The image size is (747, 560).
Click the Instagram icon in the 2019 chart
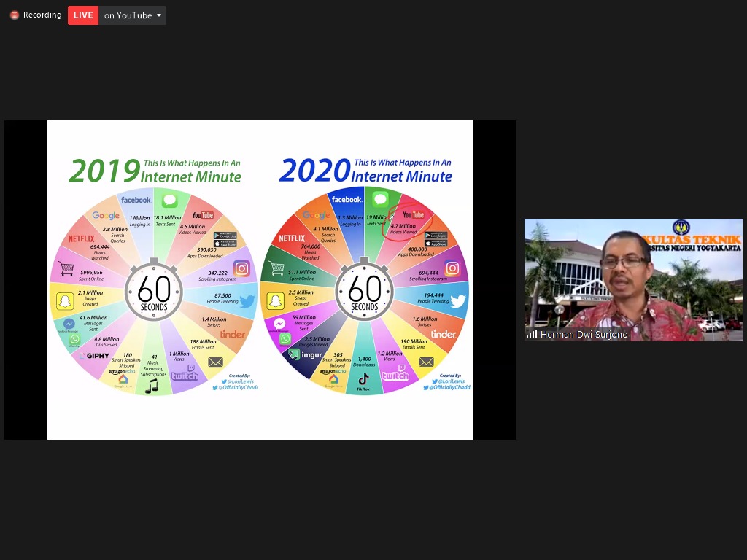click(x=241, y=268)
